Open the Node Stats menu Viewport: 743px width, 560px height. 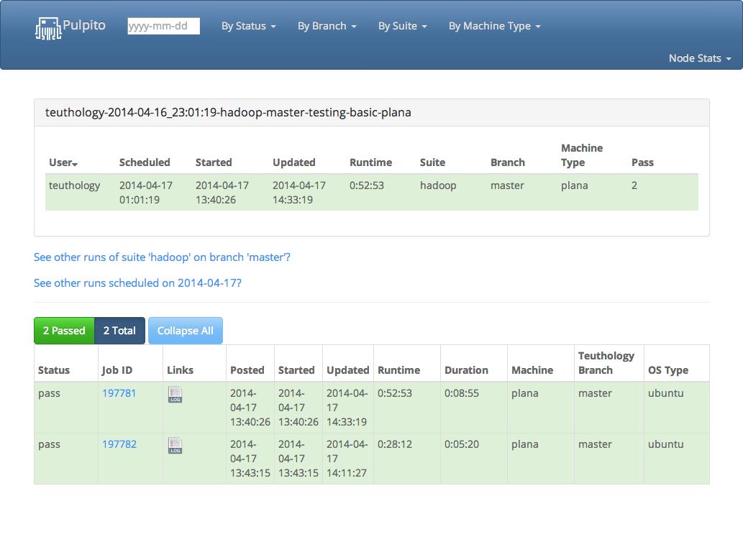click(x=699, y=58)
